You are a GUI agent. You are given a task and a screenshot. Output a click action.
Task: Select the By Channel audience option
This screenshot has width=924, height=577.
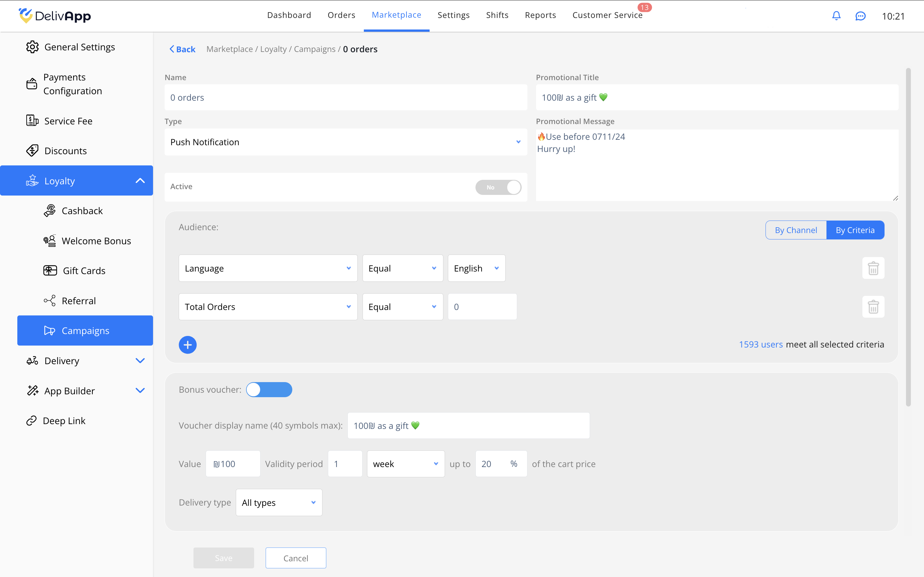coord(796,230)
